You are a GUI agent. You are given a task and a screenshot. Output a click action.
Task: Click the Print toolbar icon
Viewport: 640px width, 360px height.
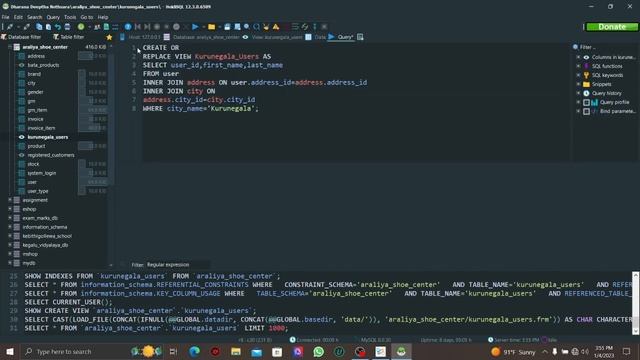[67, 27]
